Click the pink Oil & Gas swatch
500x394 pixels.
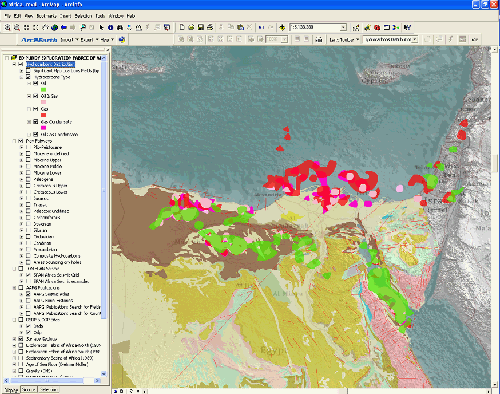[43, 102]
